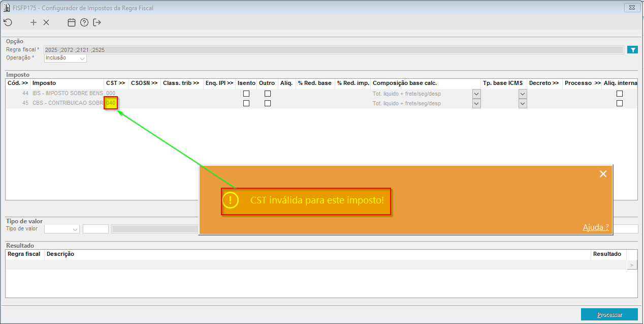Image resolution: width=644 pixels, height=324 pixels.
Task: Click 'CST inválida para este imposto!' message
Action: coord(317,200)
